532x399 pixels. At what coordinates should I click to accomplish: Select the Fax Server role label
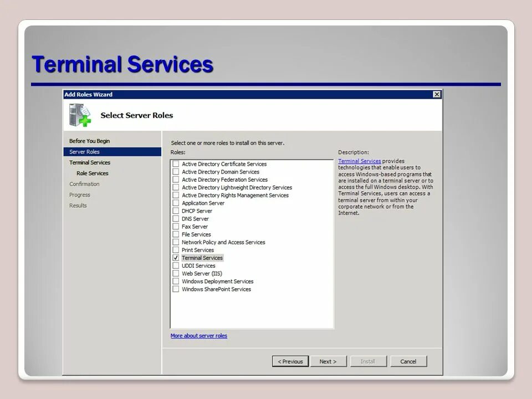[x=195, y=226]
